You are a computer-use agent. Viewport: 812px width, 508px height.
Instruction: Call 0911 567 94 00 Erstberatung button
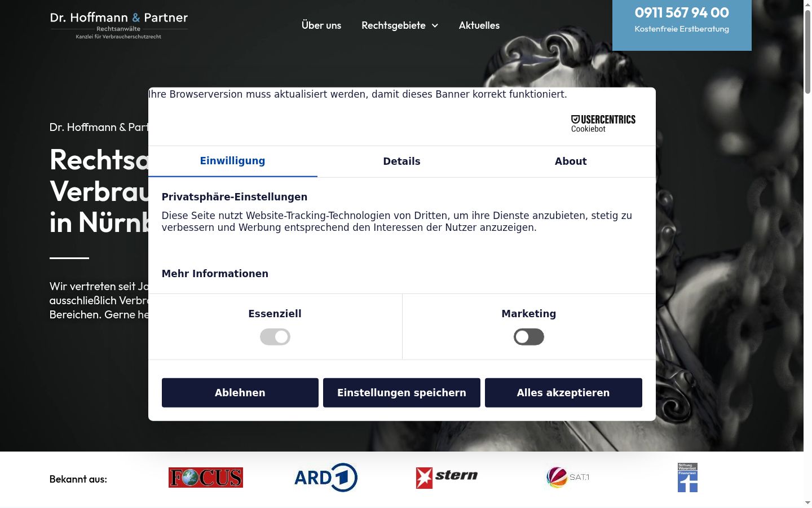(682, 25)
